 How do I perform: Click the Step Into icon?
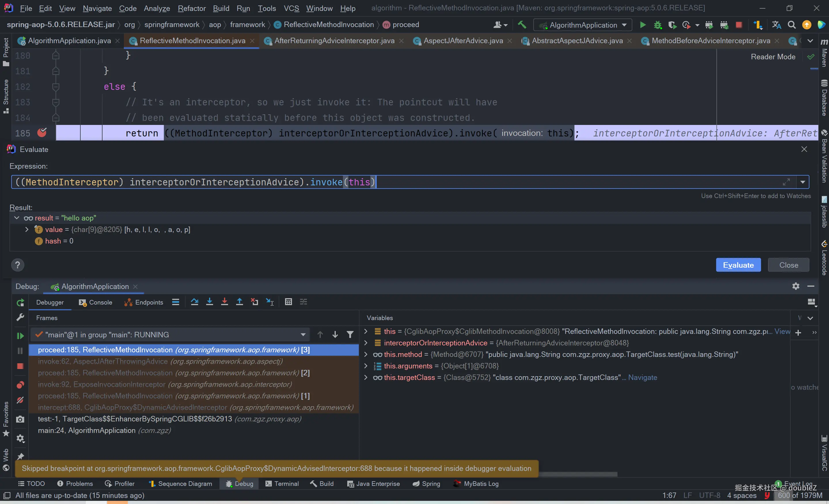coord(209,302)
